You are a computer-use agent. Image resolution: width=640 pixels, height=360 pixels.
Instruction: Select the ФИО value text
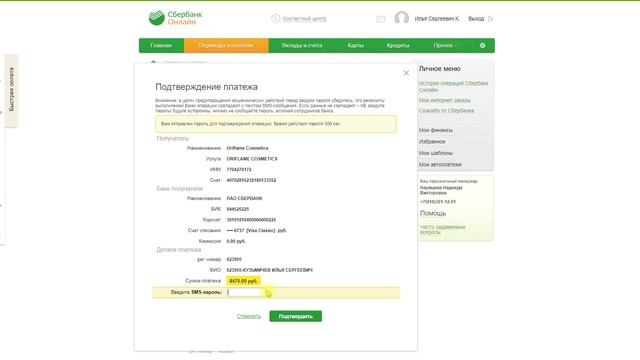(x=269, y=270)
